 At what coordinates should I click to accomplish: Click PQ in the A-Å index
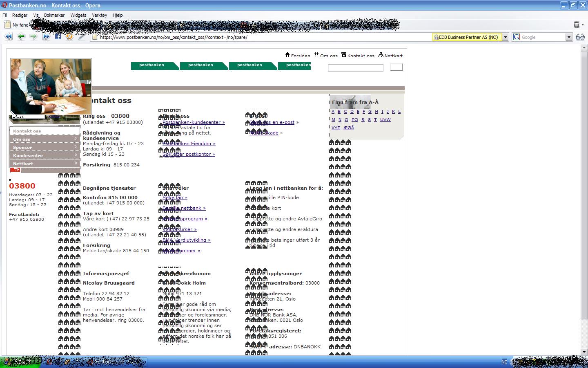(354, 120)
